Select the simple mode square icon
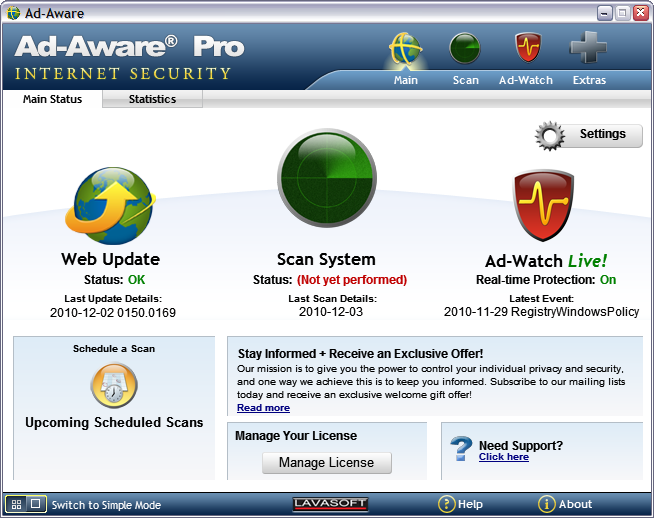The height and width of the screenshot is (518, 654). 36,504
